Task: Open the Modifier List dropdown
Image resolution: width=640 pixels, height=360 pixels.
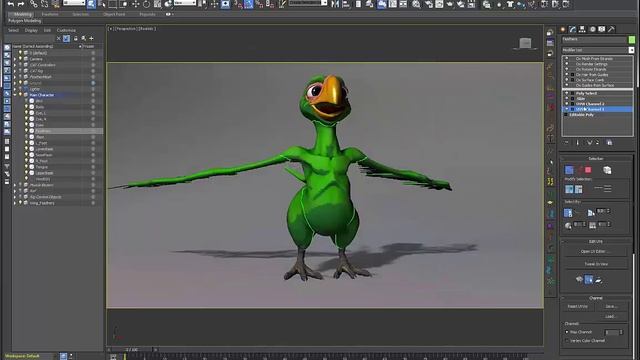Action: 631,50
